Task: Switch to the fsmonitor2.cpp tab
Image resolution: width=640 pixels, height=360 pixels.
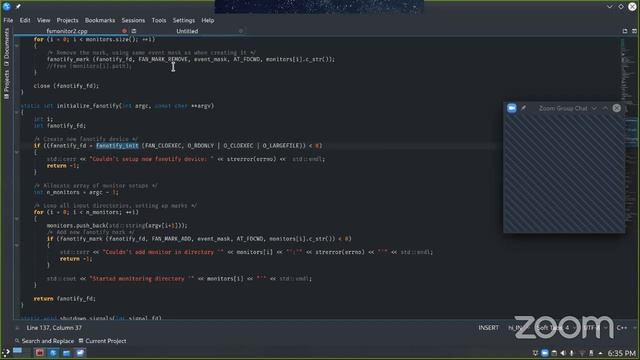Action: point(67,31)
